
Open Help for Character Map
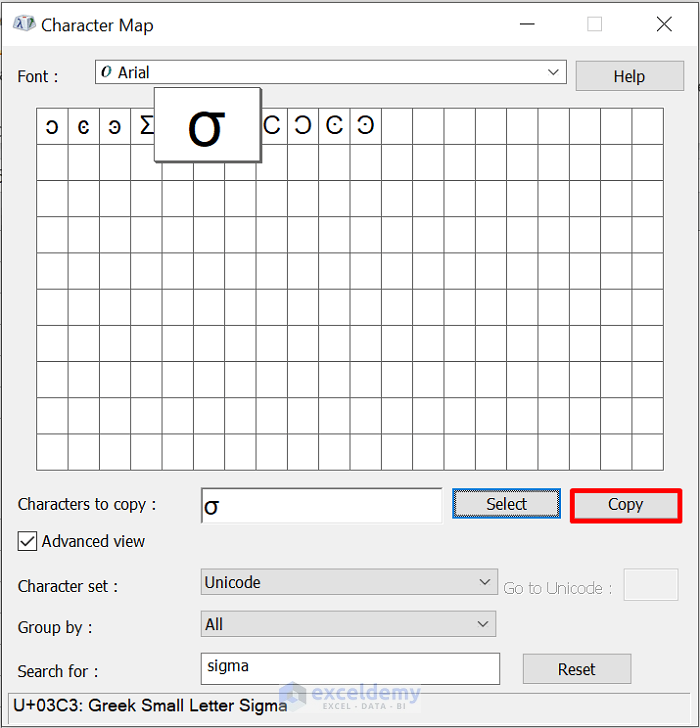pyautogui.click(x=629, y=76)
